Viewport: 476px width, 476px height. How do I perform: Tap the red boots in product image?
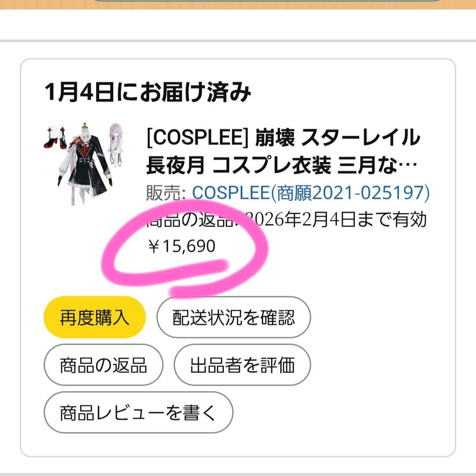pos(55,138)
